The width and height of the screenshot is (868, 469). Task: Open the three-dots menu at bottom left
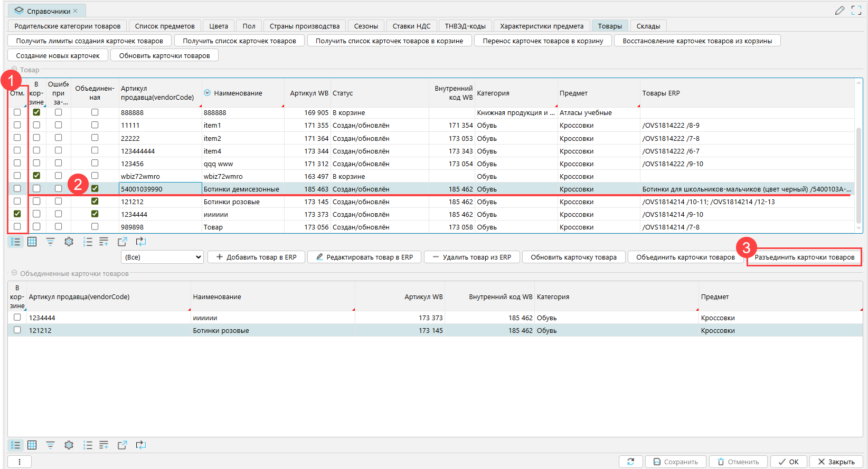click(x=20, y=462)
